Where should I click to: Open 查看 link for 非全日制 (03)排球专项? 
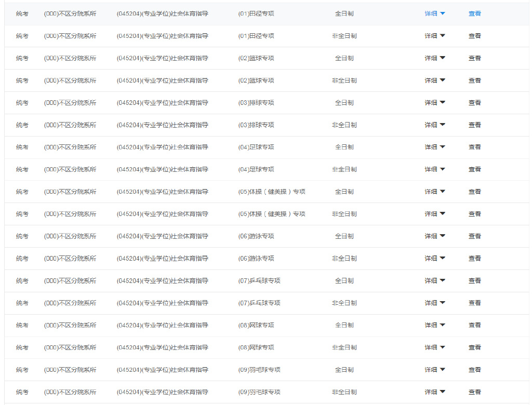pyautogui.click(x=475, y=125)
